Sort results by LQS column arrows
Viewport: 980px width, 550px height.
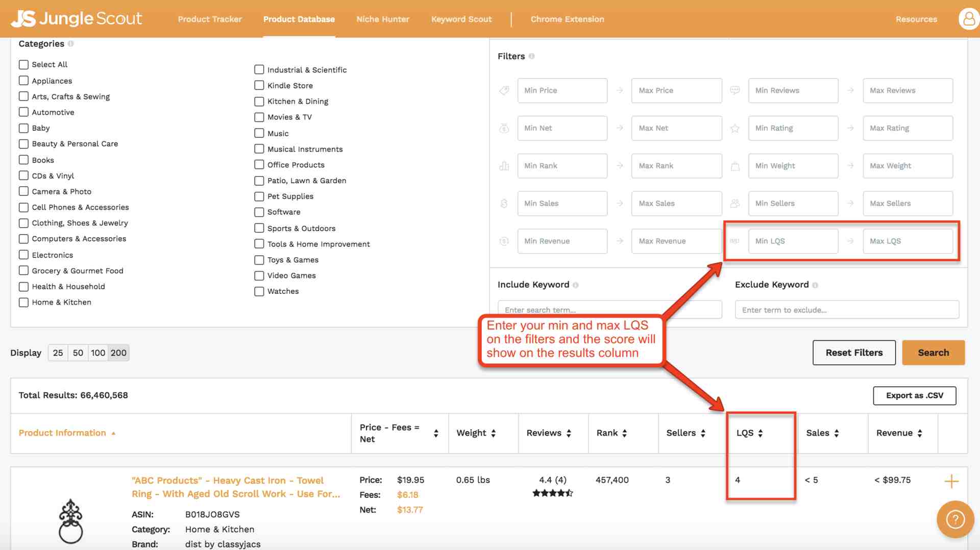click(x=761, y=433)
